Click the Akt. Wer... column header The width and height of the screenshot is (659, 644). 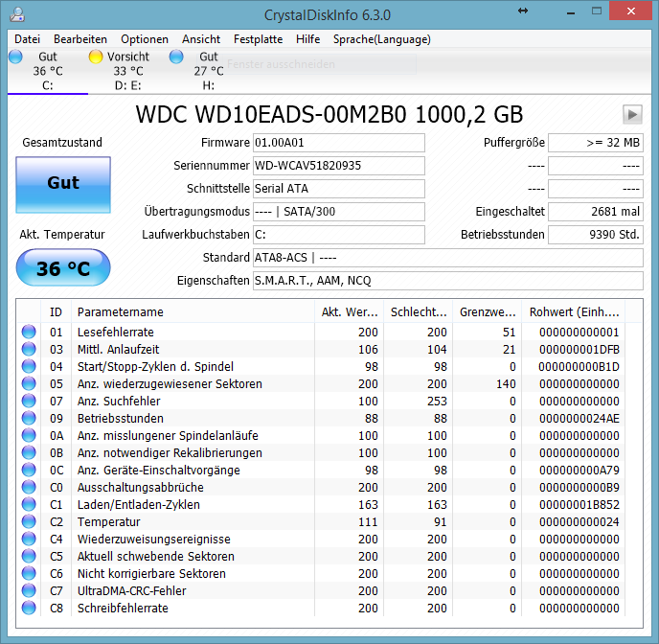coord(350,311)
